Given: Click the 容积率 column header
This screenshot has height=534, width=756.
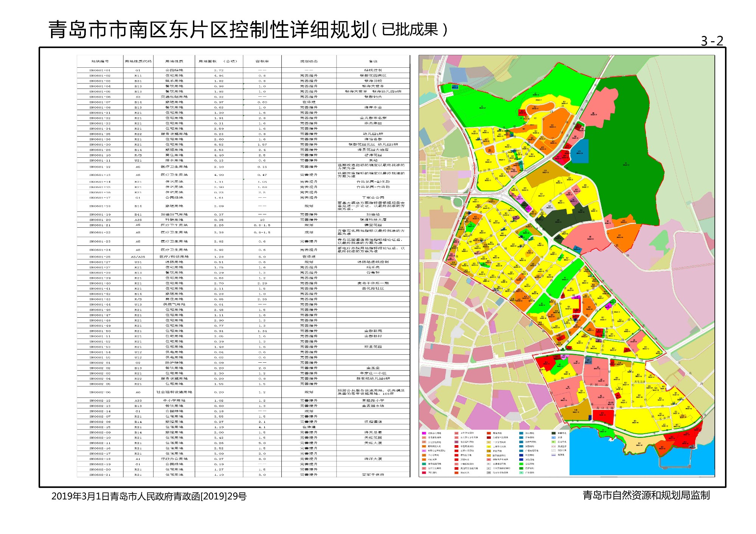Looking at the screenshot, I should (262, 61).
